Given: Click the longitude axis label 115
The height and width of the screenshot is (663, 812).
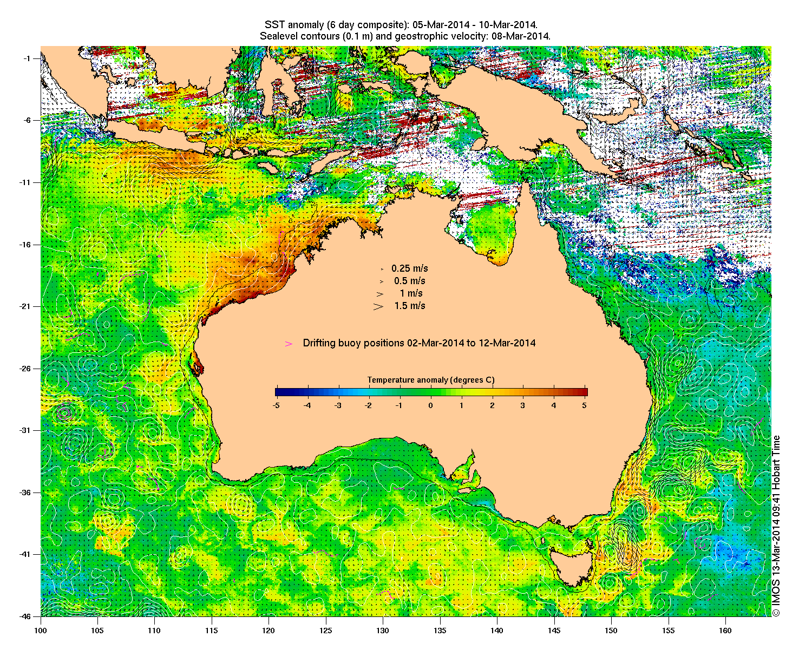Looking at the screenshot, I should [212, 631].
